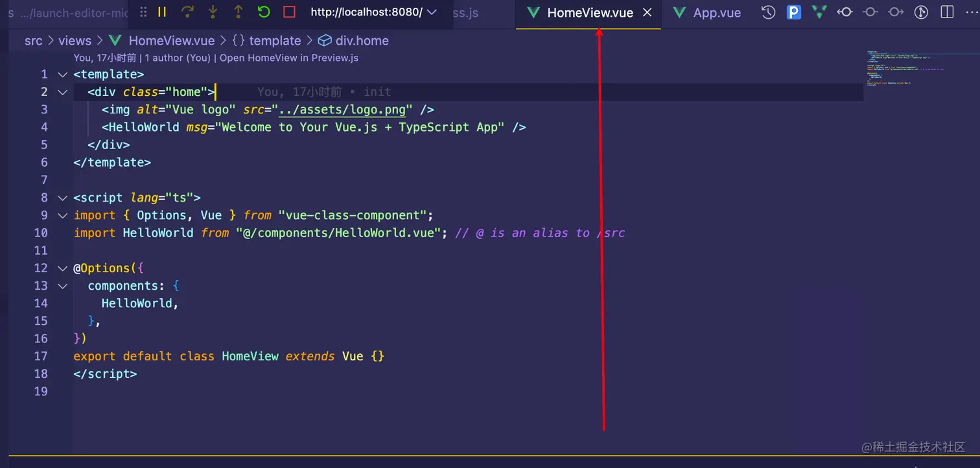
Task: Click the "@/components/HelloWorld.vue" import path
Action: pos(338,233)
